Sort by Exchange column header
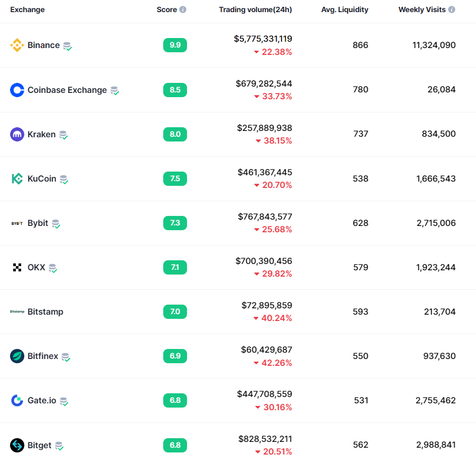Image resolution: width=476 pixels, height=463 pixels. (x=27, y=10)
